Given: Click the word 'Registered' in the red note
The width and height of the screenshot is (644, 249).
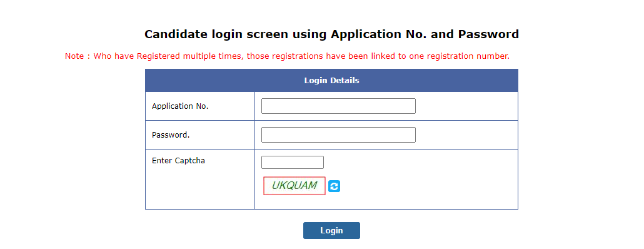Looking at the screenshot, I should pyautogui.click(x=158, y=56).
